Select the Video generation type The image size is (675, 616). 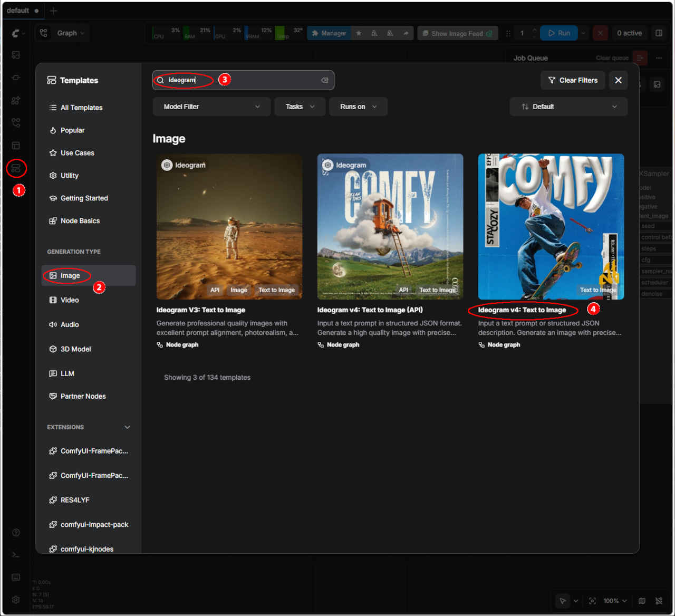click(89, 300)
